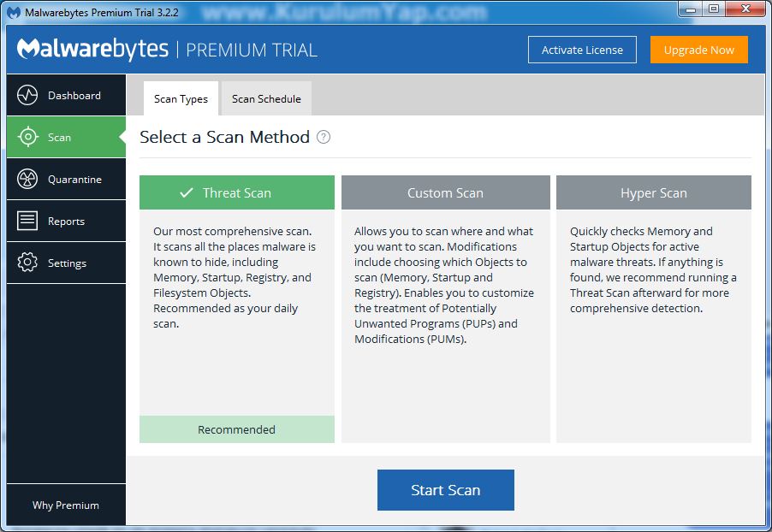Click the Malwarebytes header logo
This screenshot has height=532, width=772.
(92, 50)
